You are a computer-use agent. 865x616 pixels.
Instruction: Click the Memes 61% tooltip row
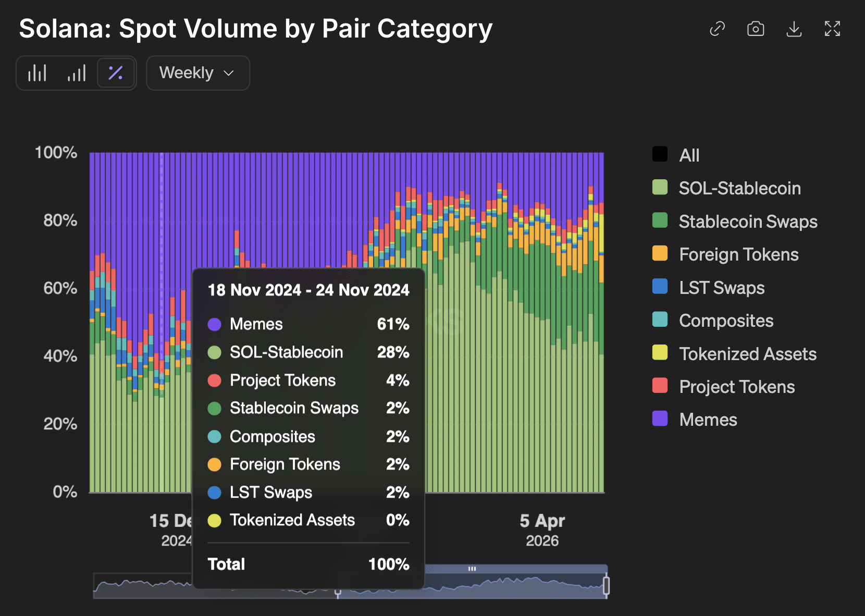pyautogui.click(x=308, y=324)
